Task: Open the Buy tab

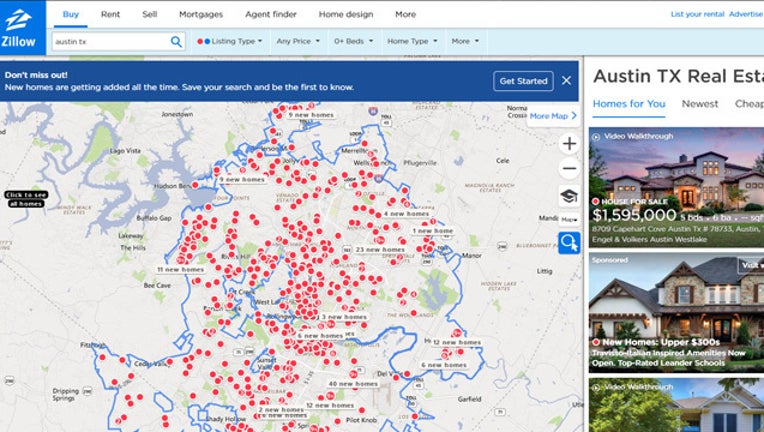Action: tap(71, 14)
